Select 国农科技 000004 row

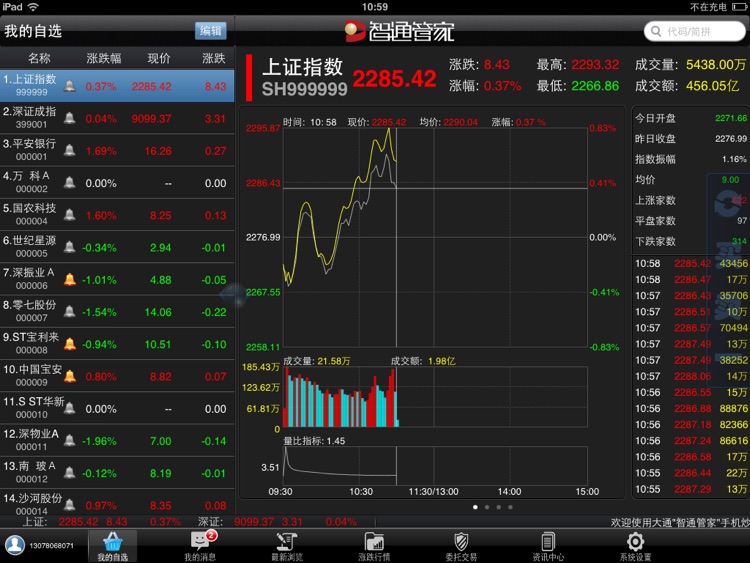(117, 215)
